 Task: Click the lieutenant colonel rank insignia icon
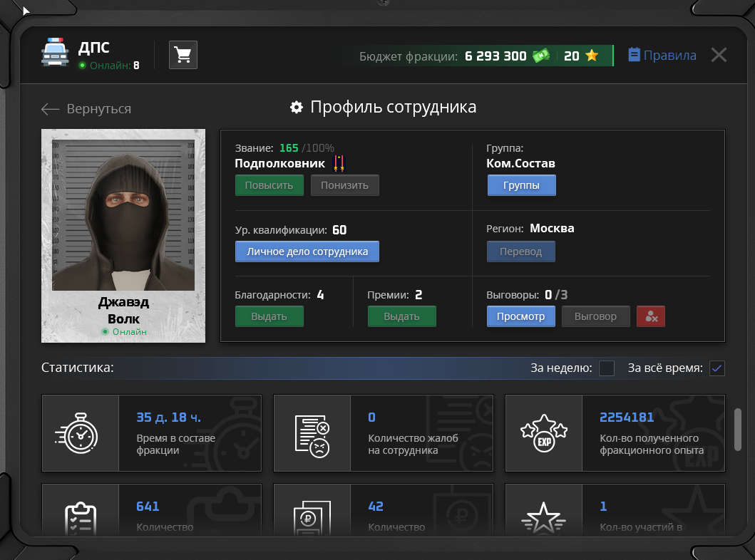(339, 164)
